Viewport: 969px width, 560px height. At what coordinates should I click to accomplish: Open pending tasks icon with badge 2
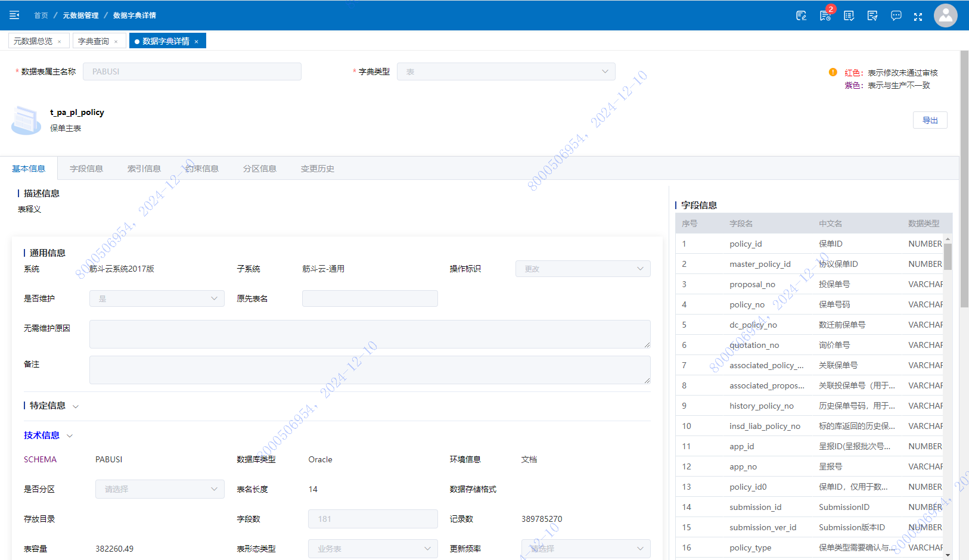coord(825,16)
